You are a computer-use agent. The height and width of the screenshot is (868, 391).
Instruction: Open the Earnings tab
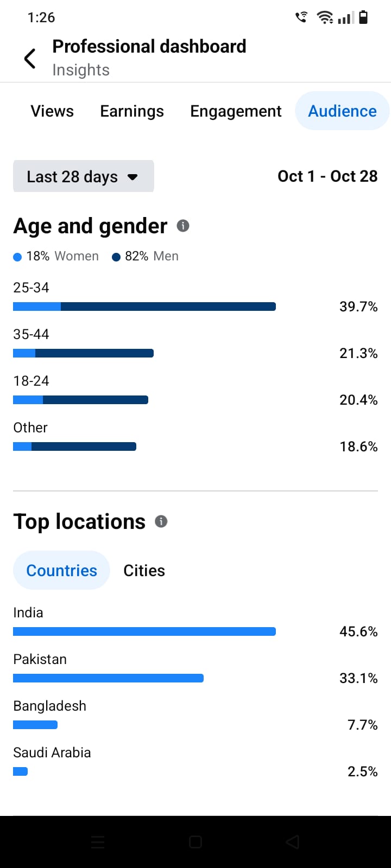pyautogui.click(x=132, y=111)
